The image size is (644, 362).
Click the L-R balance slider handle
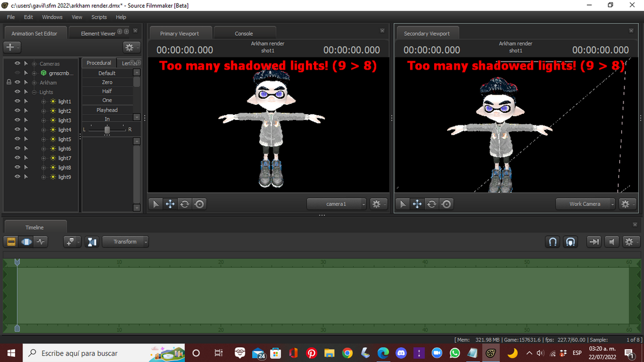coord(107,130)
